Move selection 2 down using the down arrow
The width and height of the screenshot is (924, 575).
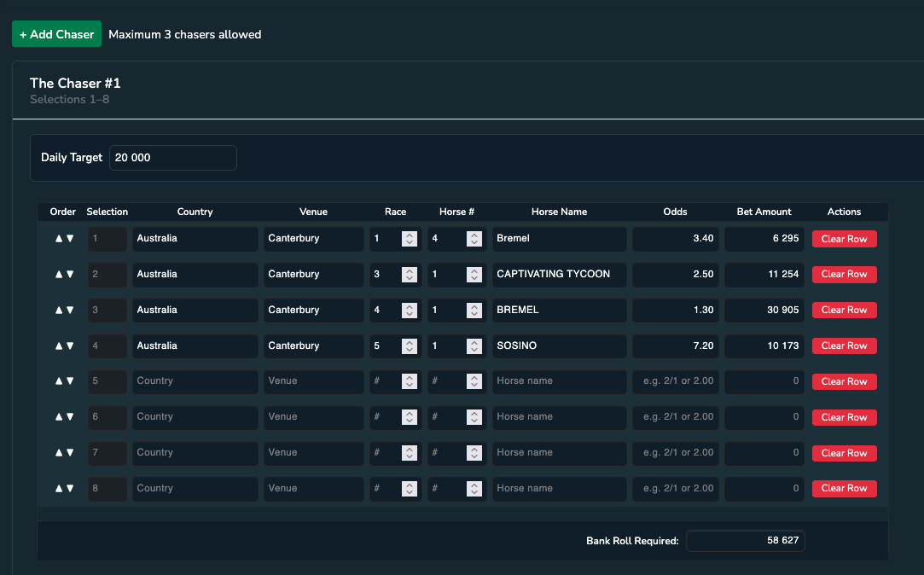click(x=69, y=274)
